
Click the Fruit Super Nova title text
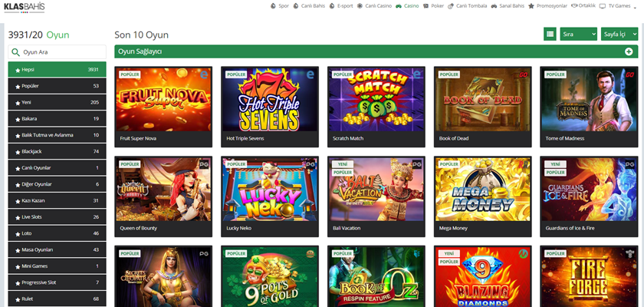pos(138,138)
